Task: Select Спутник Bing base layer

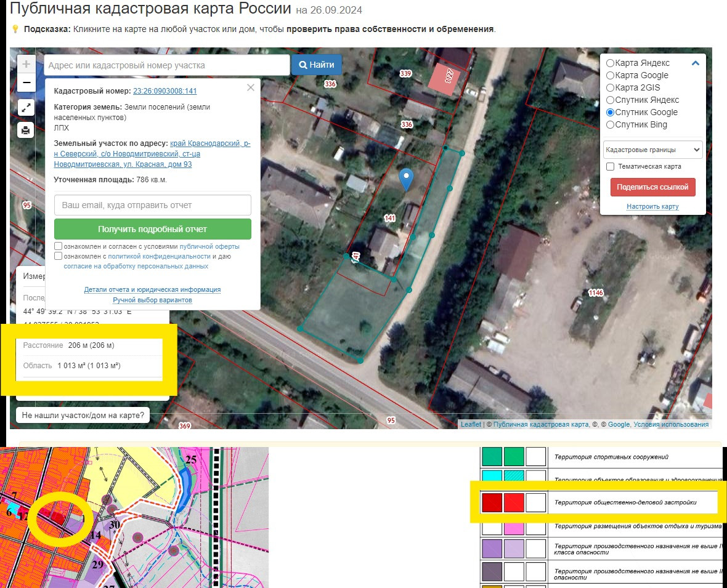Action: 610,124
